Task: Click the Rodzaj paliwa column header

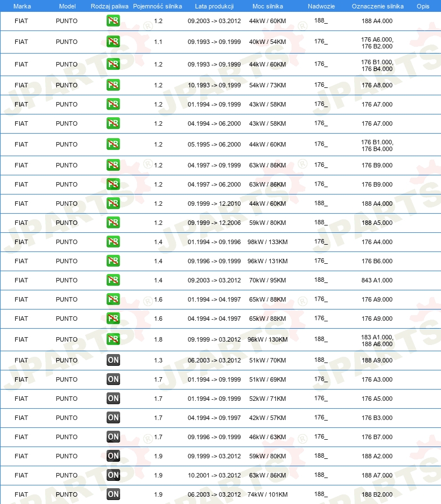Action: [109, 6]
